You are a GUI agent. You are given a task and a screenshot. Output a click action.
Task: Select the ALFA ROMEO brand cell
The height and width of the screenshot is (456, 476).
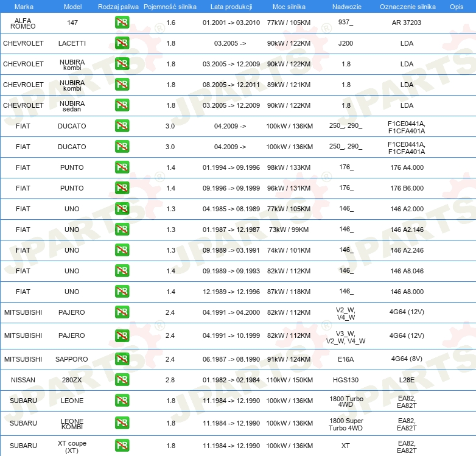click(x=23, y=23)
